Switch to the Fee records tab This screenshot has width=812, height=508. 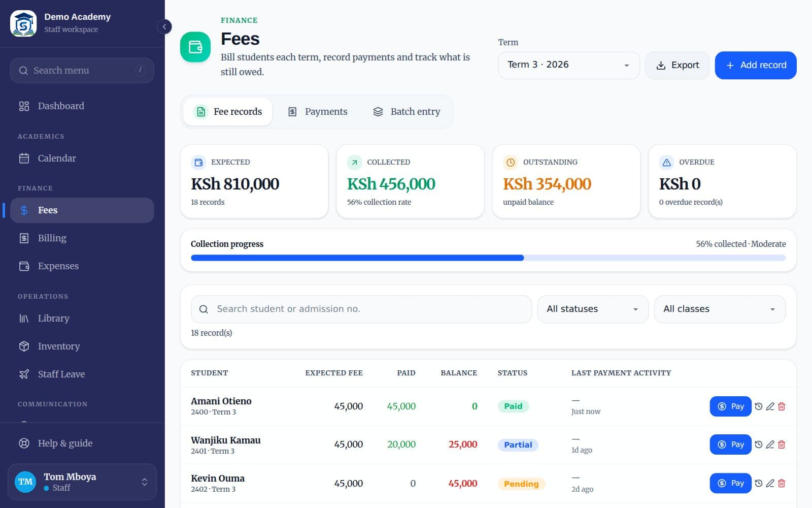pos(228,112)
